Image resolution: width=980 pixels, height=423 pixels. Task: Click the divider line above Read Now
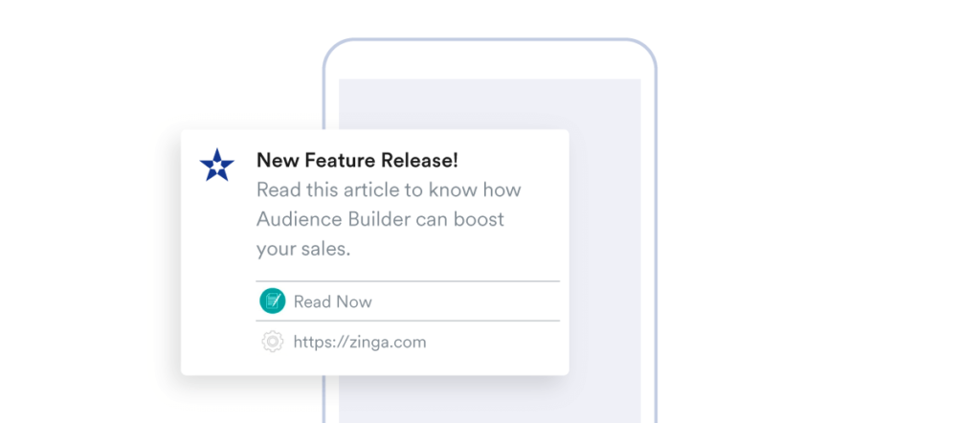408,281
